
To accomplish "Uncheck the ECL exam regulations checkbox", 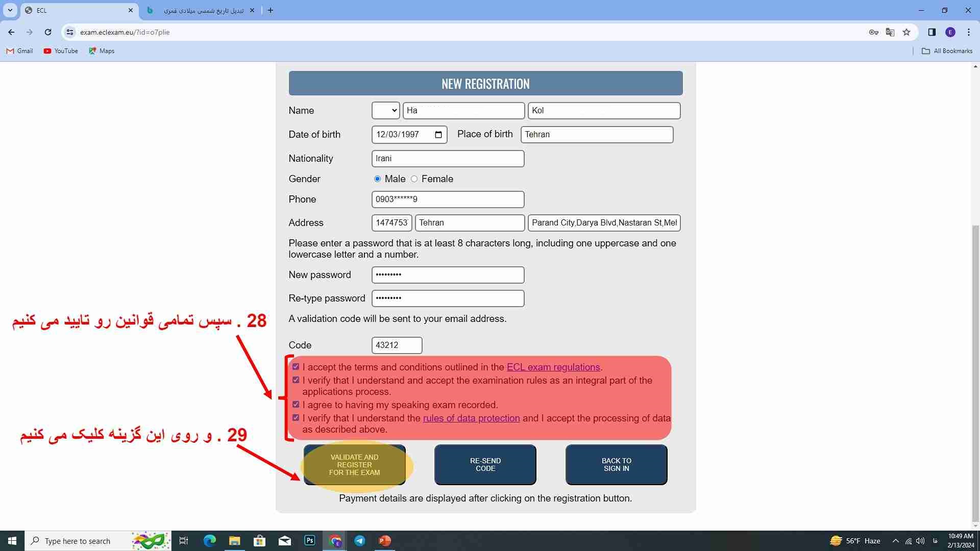I will [296, 367].
